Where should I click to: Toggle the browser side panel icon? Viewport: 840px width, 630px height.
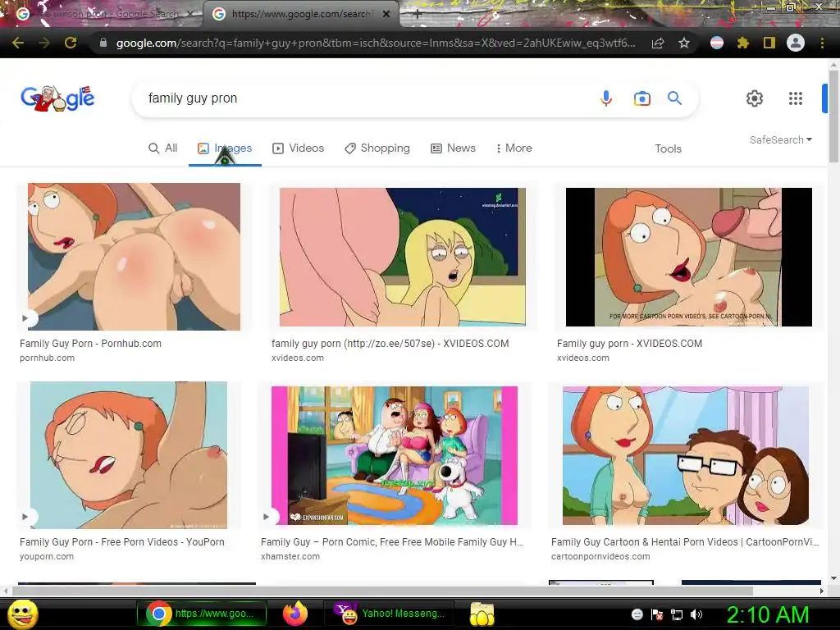tap(769, 43)
